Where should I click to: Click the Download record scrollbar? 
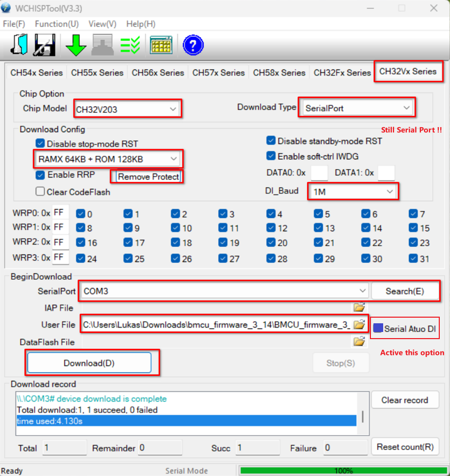363,416
